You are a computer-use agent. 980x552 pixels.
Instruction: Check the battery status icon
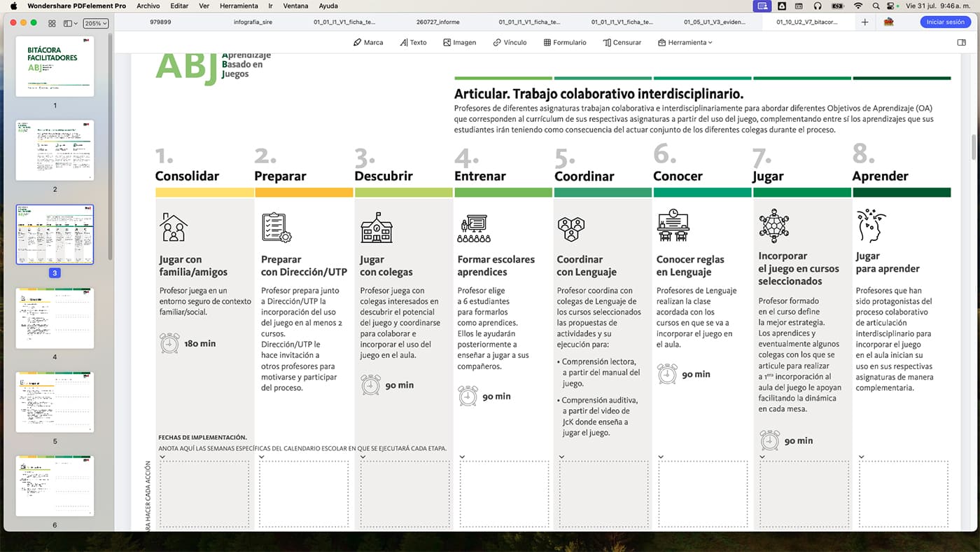tap(837, 6)
